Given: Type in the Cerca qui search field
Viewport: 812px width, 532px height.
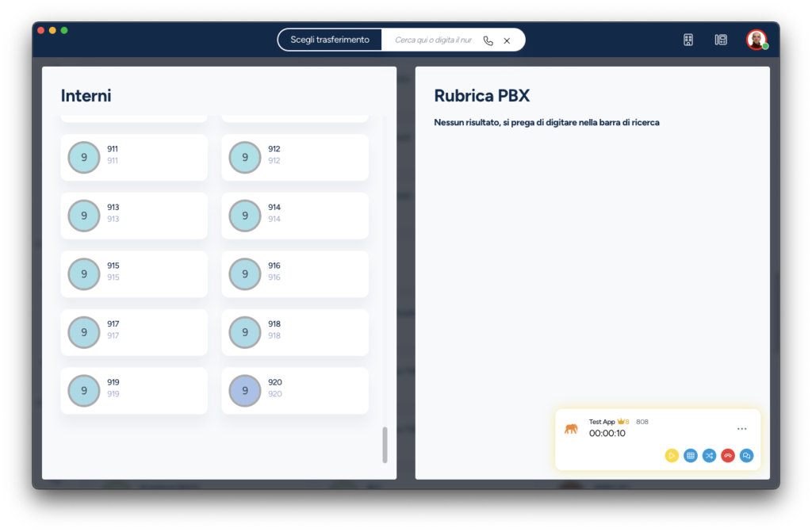Looking at the screenshot, I should coord(433,40).
